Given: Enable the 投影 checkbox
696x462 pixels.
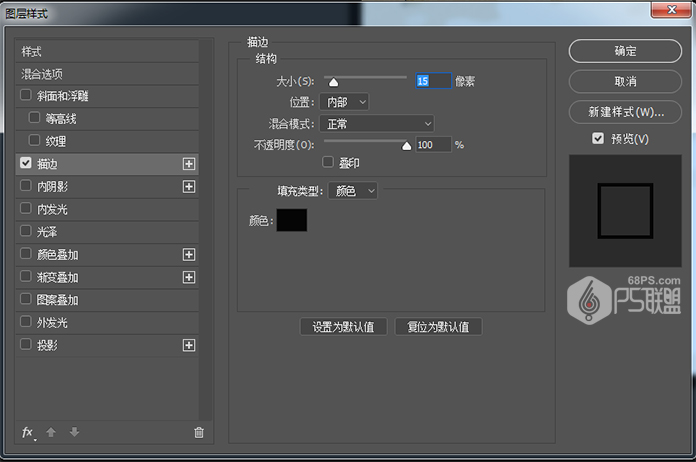Looking at the screenshot, I should [x=26, y=344].
